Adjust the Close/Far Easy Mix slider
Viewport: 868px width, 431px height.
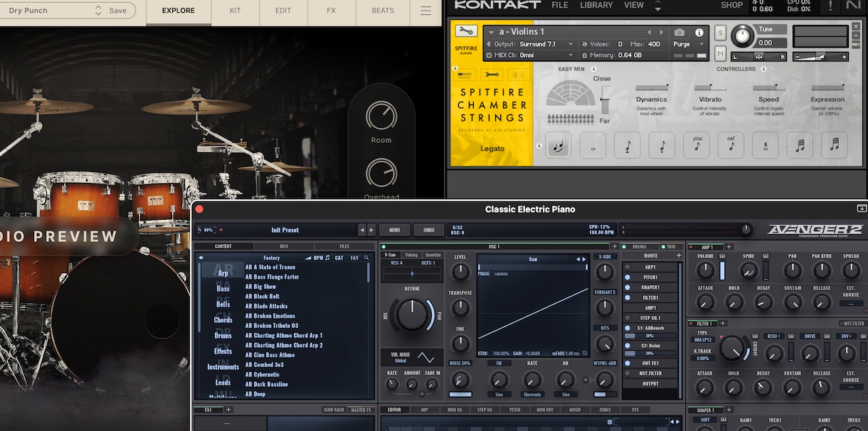coord(605,101)
